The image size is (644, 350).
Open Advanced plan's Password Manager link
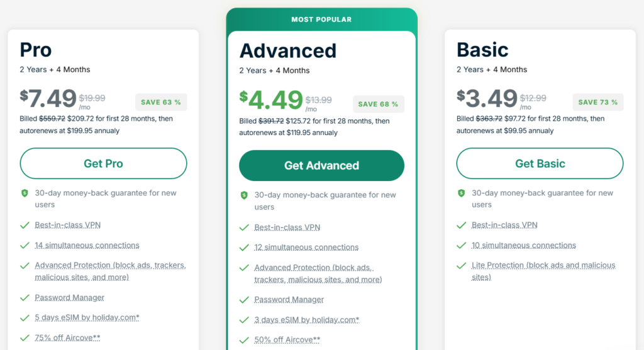pos(289,300)
